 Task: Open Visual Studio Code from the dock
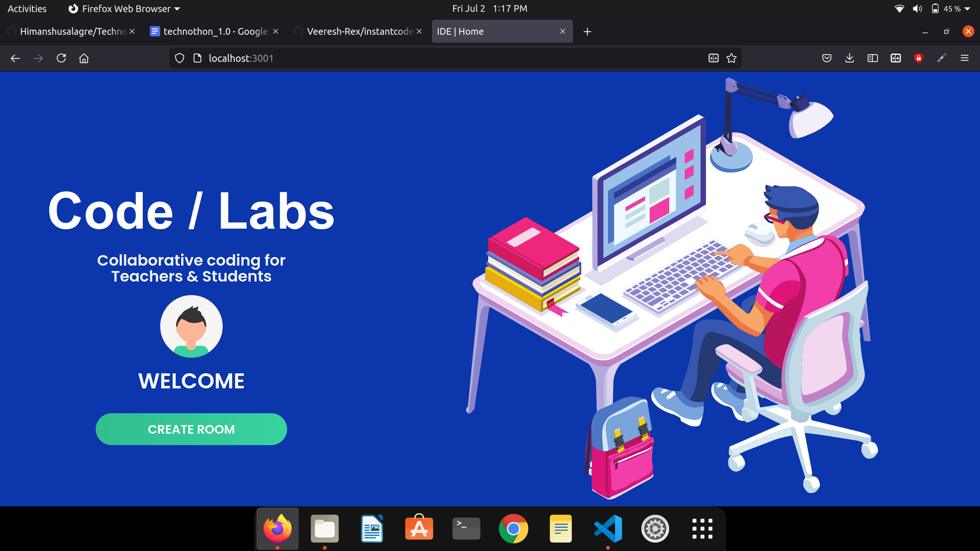tap(608, 528)
